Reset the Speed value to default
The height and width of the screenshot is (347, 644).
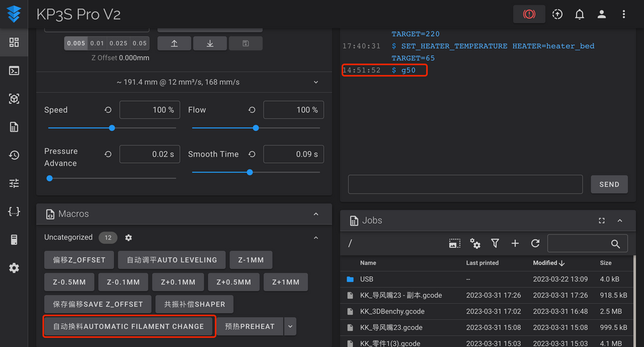(108, 110)
